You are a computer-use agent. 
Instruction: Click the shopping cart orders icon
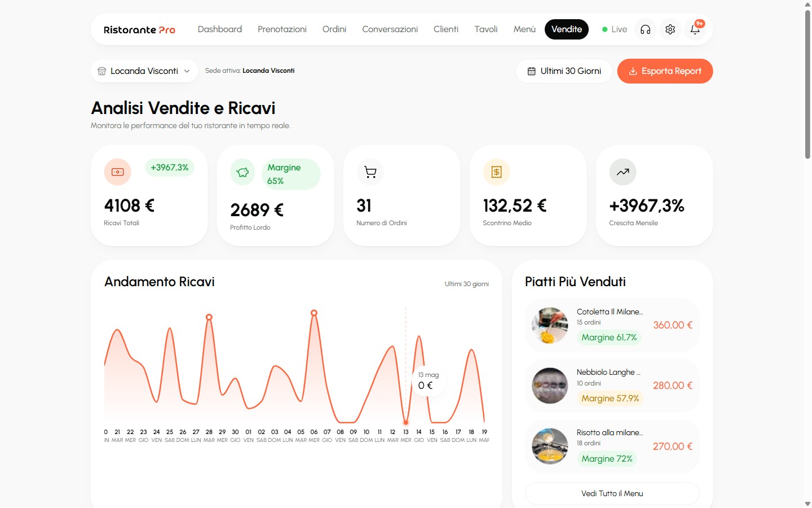[370, 172]
